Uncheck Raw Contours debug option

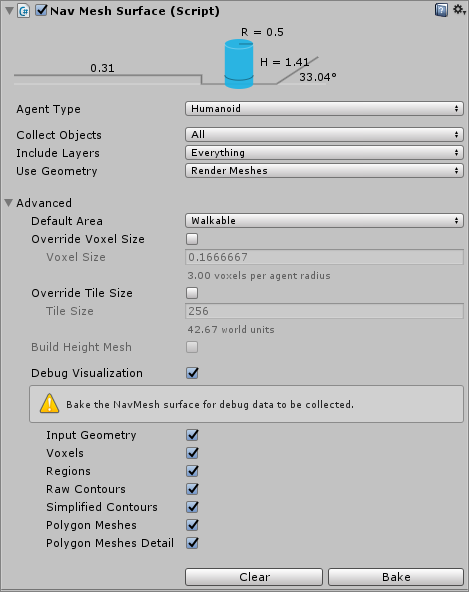(192, 489)
